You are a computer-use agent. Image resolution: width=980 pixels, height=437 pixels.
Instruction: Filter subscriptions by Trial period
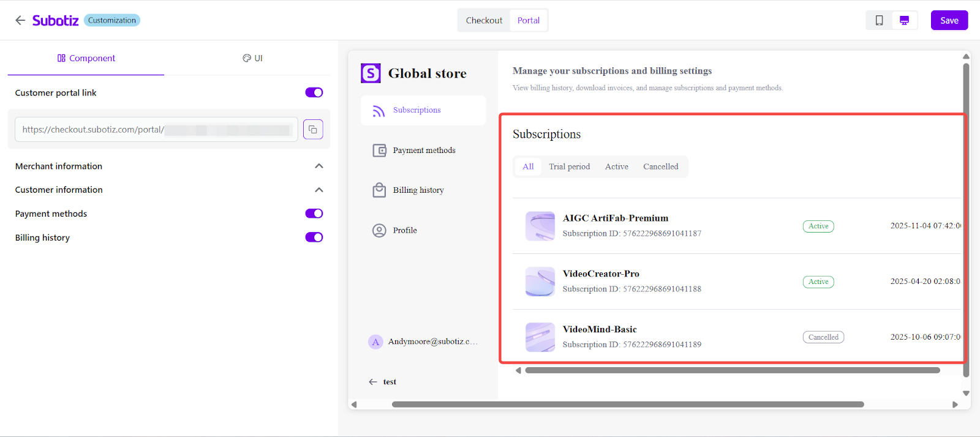[x=569, y=166]
